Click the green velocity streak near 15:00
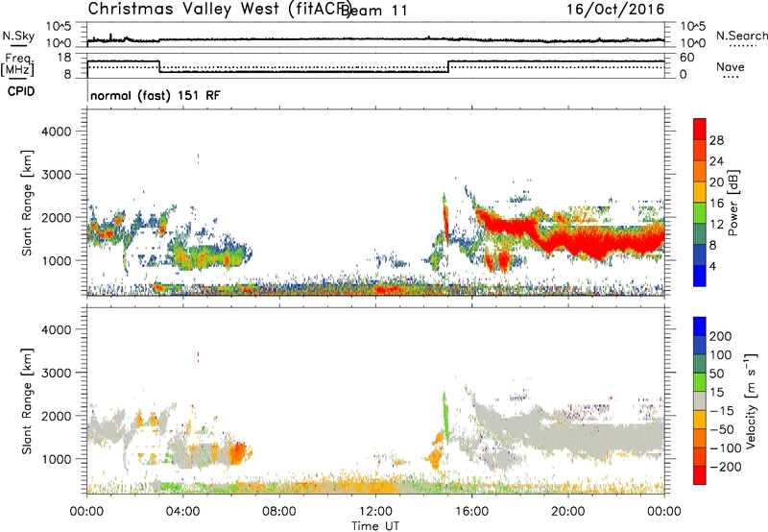 tap(445, 417)
